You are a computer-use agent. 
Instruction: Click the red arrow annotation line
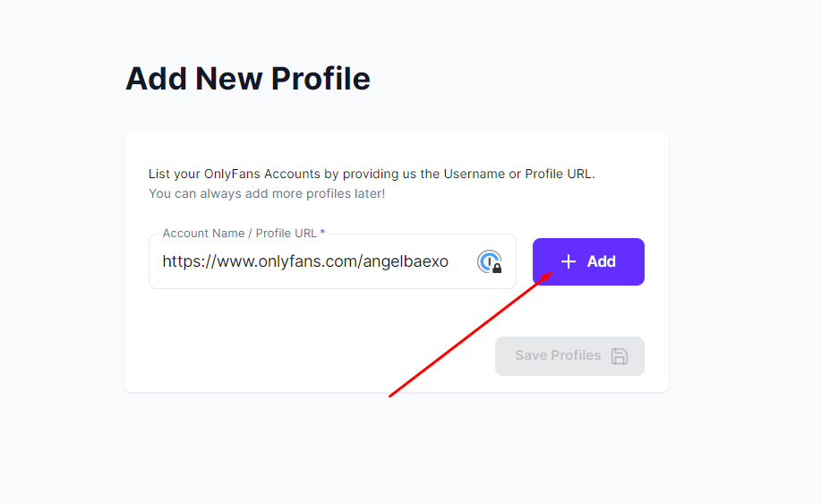471,334
